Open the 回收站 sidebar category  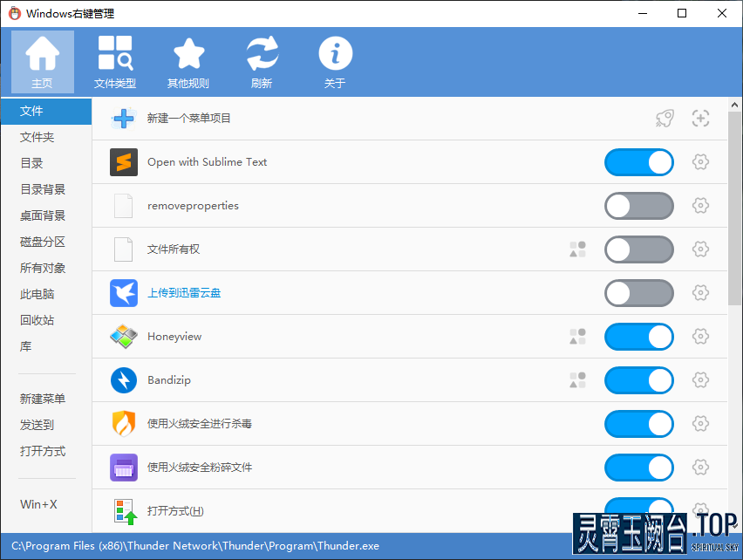pyautogui.click(x=37, y=320)
